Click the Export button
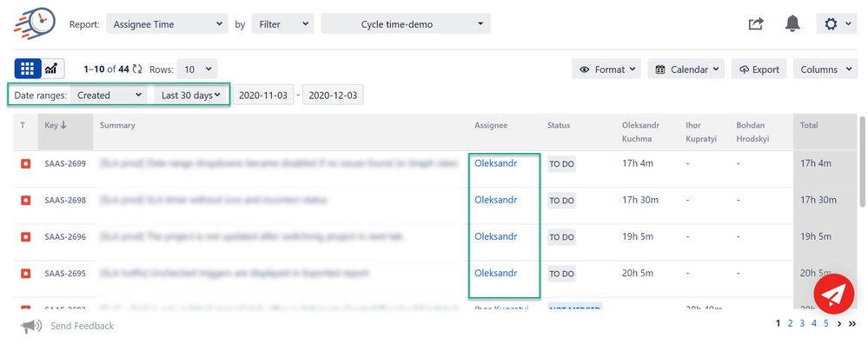868x351 pixels. coord(759,70)
